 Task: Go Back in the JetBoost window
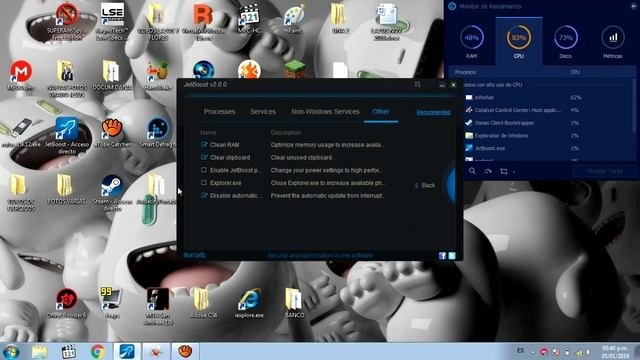pos(425,185)
